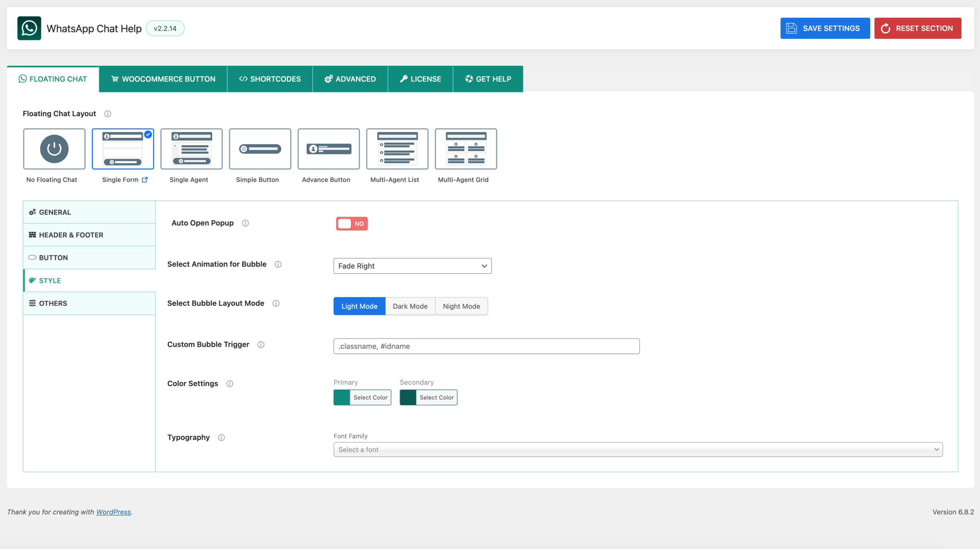Click Select Color for the Secondary color
This screenshot has width=980, height=549.
(436, 397)
